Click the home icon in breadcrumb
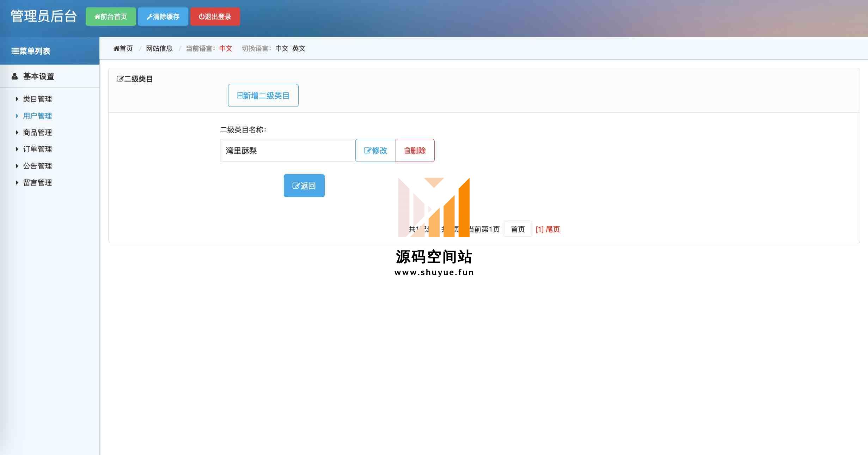Image resolution: width=868 pixels, height=455 pixels. point(116,48)
